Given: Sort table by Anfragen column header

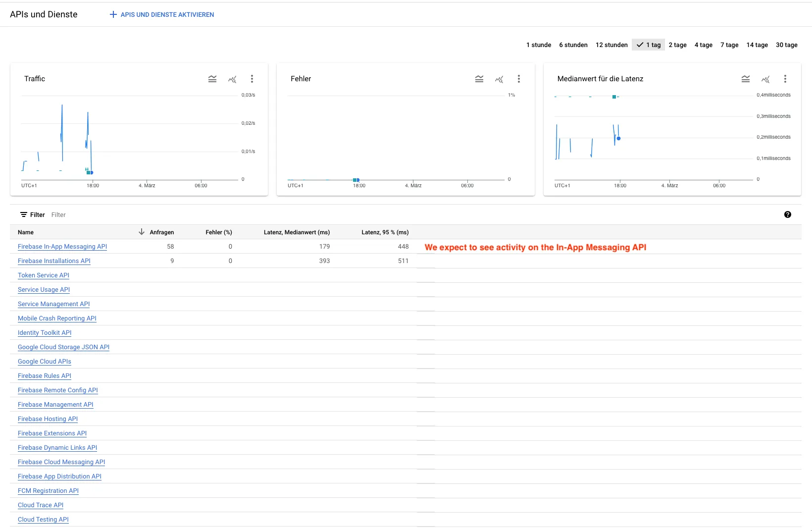Looking at the screenshot, I should (162, 232).
